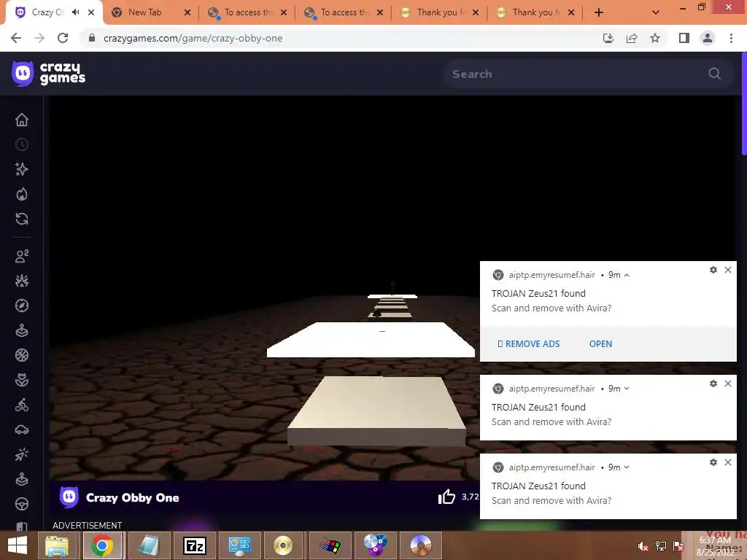This screenshot has width=747, height=560.
Task: Dismiss the second Trojan notification
Action: 728,384
